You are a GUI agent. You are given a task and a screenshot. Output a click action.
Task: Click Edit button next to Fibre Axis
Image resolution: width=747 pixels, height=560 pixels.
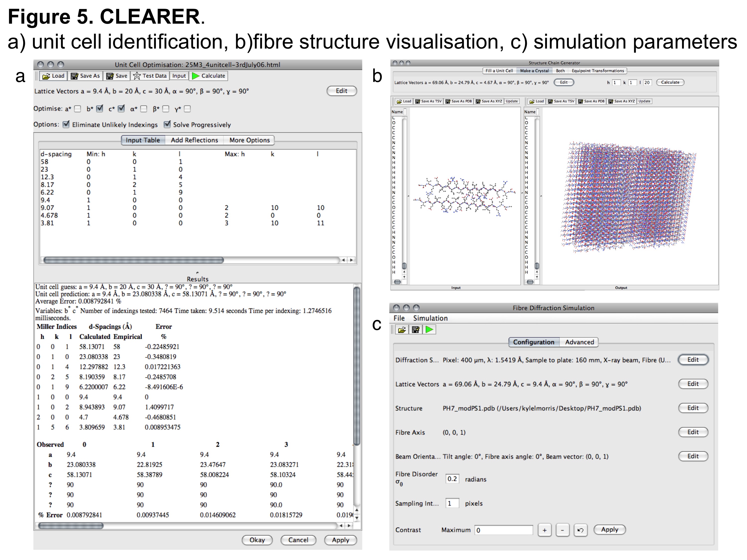tap(693, 432)
